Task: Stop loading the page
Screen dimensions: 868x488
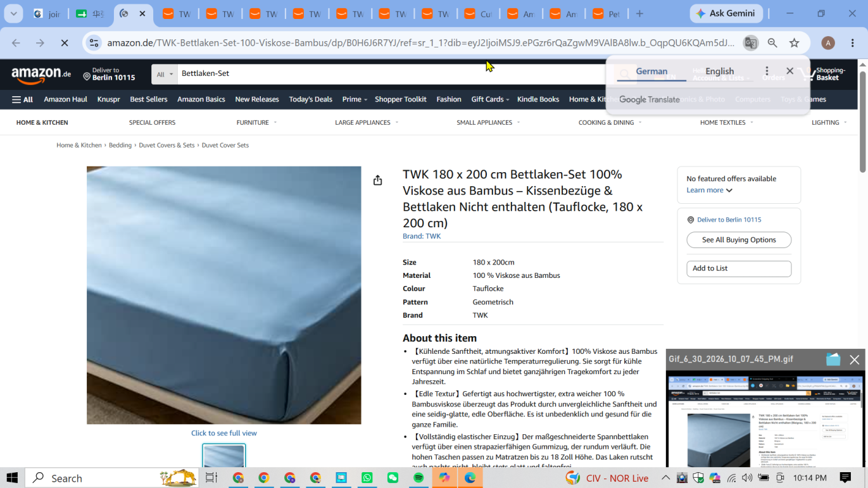Action: [65, 43]
